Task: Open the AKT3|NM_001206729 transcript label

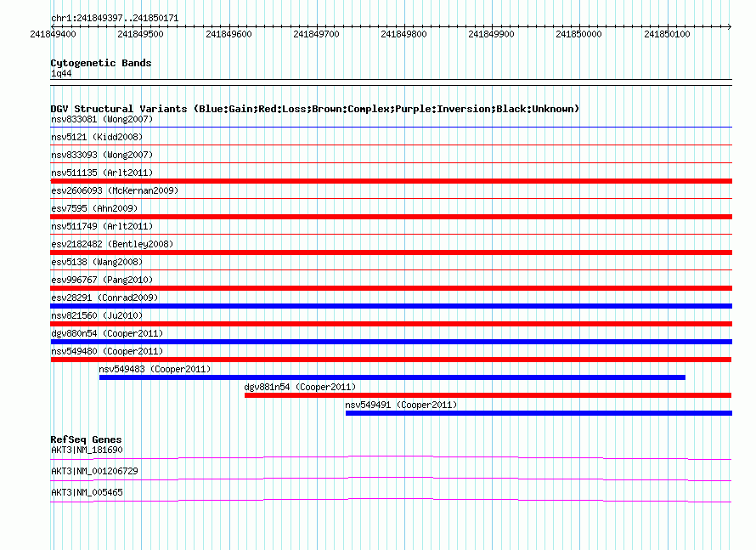Action: [94, 471]
